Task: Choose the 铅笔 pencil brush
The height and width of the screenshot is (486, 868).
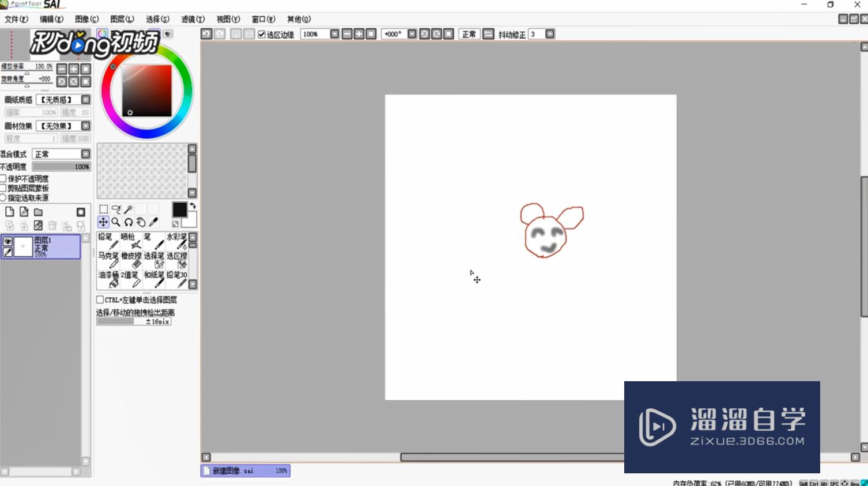Action: click(108, 241)
